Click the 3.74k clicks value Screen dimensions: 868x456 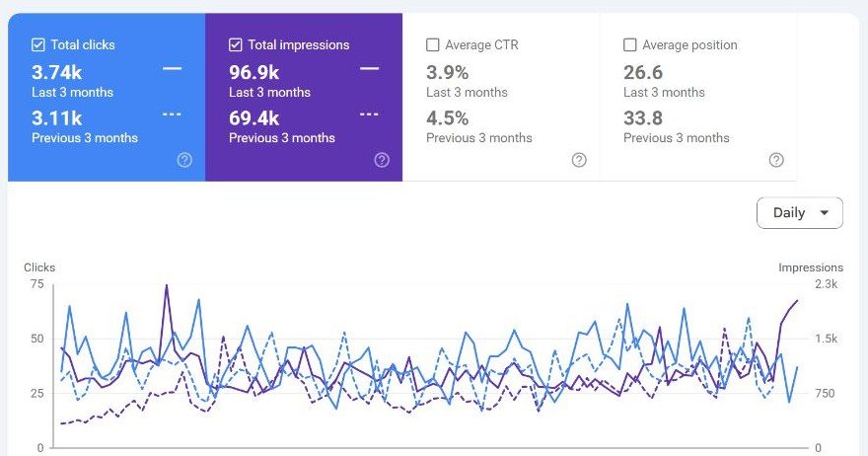coord(57,73)
